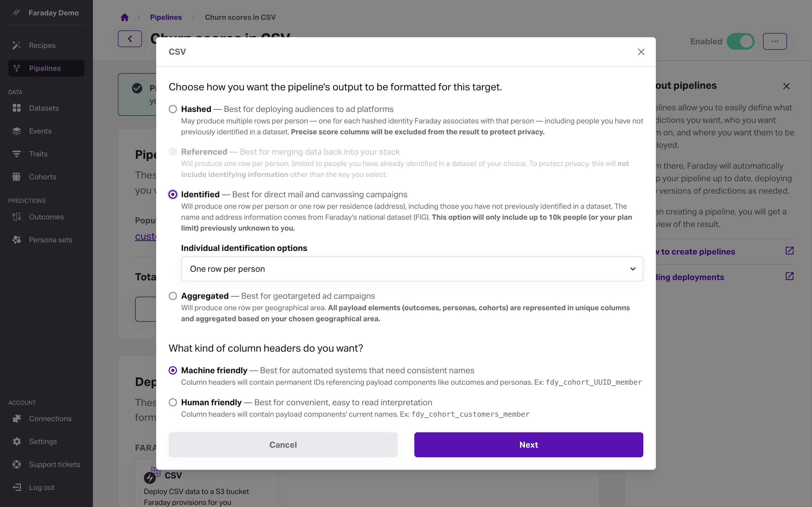
Task: Open Outcomes in sidebar menu
Action: (46, 217)
